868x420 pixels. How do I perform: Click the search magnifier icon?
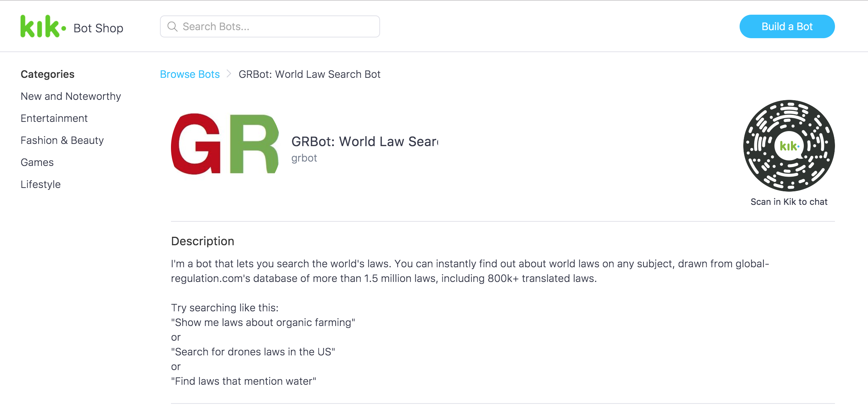click(x=172, y=26)
